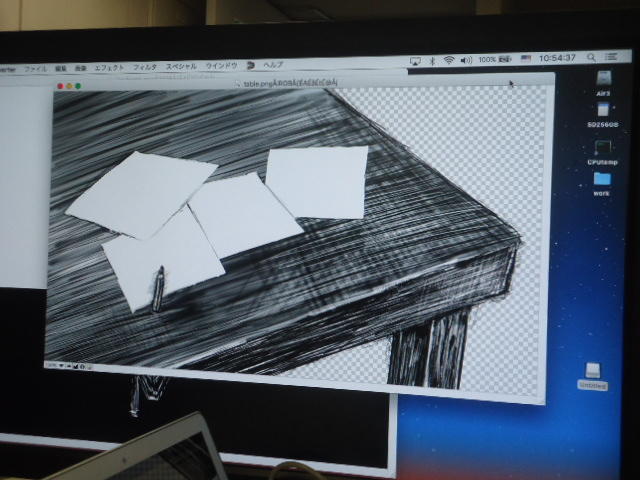
Task: Open the Wi-Fi status menu
Action: 449,60
